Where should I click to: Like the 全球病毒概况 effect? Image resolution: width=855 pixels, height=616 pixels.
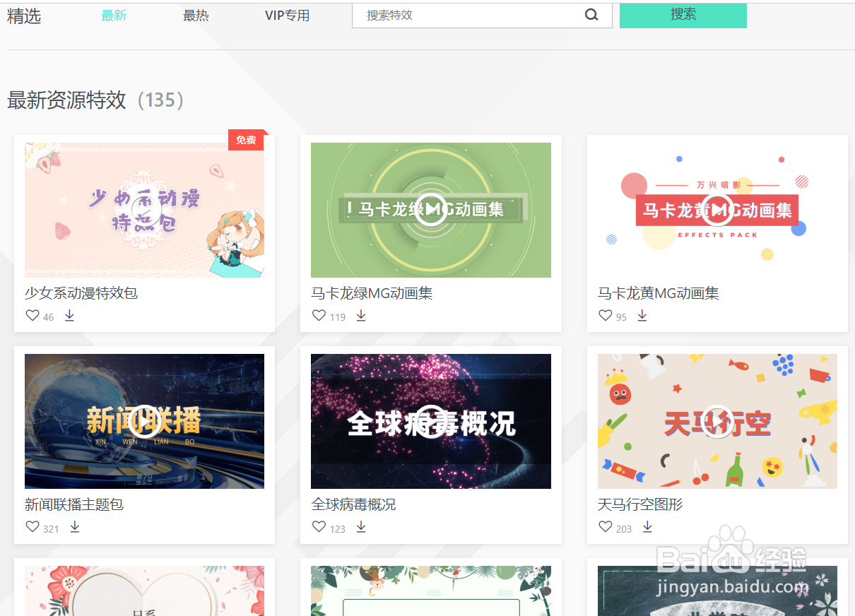pos(319,527)
